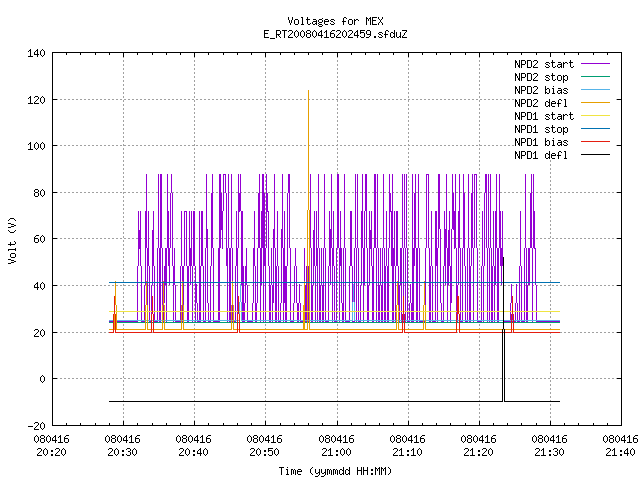Click the x-axis tick label 20:30

point(122,452)
